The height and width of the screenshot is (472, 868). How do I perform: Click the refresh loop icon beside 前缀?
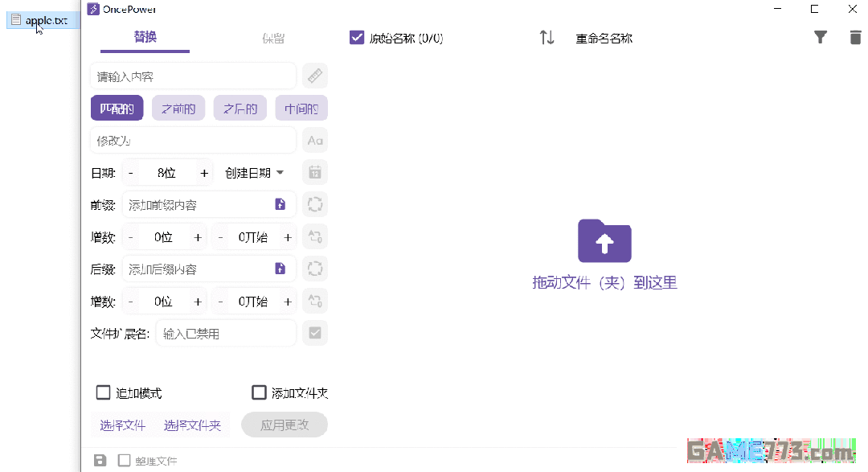click(314, 204)
